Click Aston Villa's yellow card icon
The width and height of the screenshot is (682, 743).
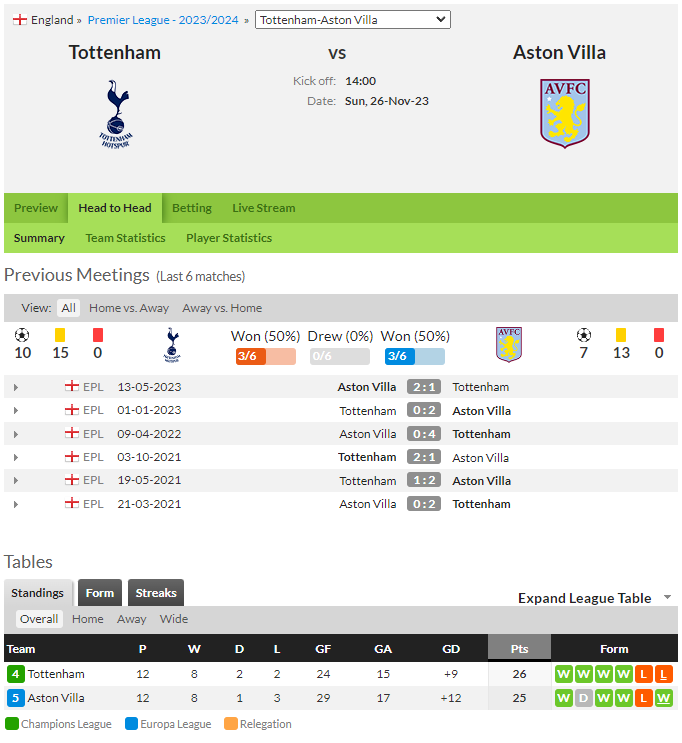[621, 335]
